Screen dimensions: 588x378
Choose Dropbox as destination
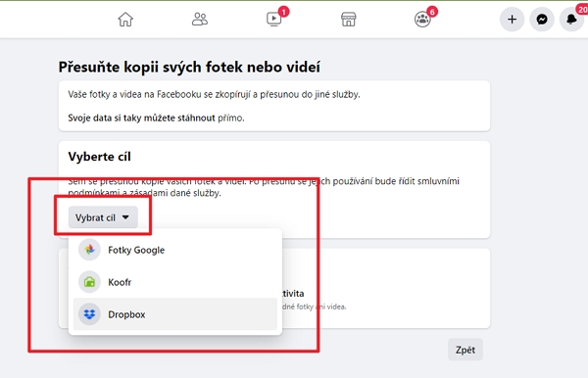tap(175, 314)
